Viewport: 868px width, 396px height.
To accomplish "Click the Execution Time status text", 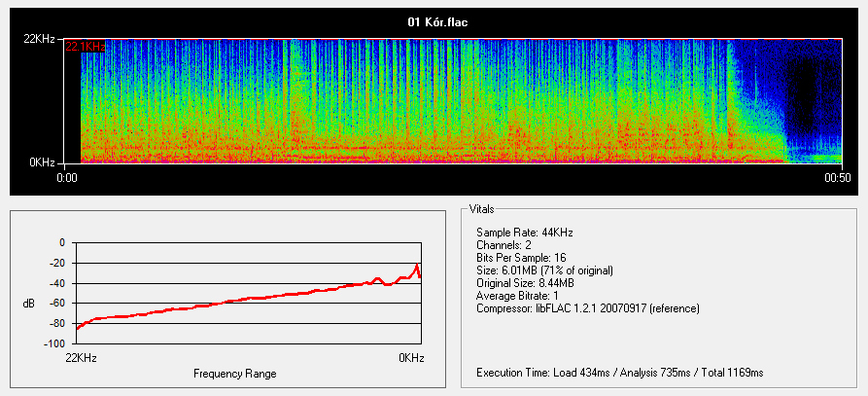I will click(x=619, y=373).
